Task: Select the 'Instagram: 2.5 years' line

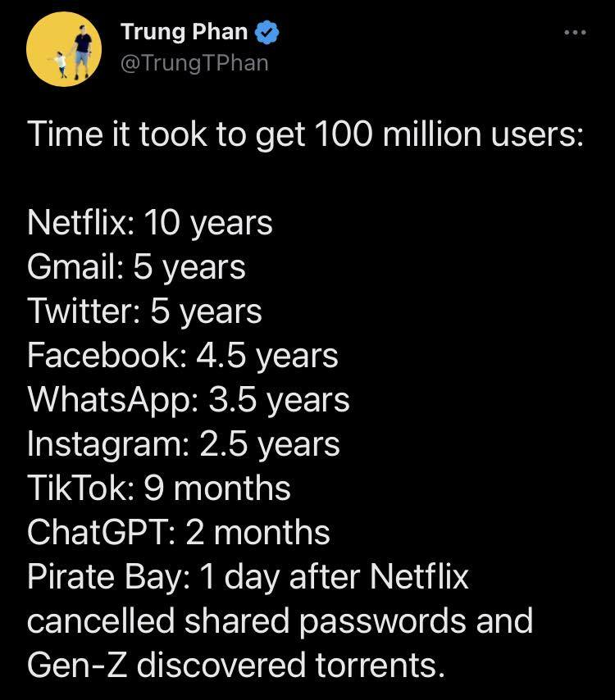Action: [x=183, y=444]
